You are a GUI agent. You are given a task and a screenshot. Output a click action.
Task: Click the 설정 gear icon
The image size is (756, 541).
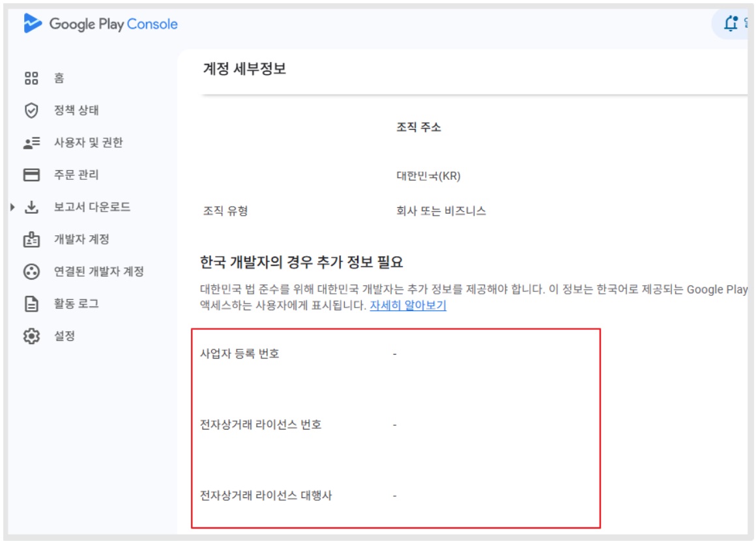[x=31, y=336]
